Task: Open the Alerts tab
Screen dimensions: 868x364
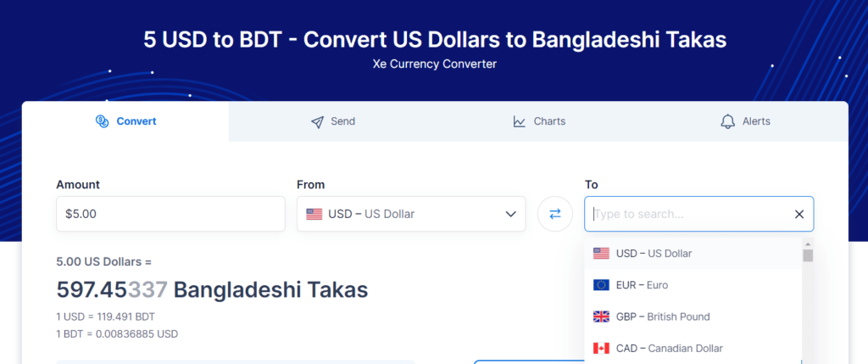Action: click(745, 121)
